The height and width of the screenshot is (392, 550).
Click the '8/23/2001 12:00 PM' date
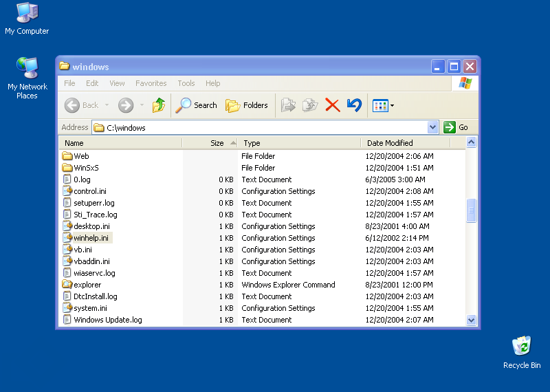(399, 285)
